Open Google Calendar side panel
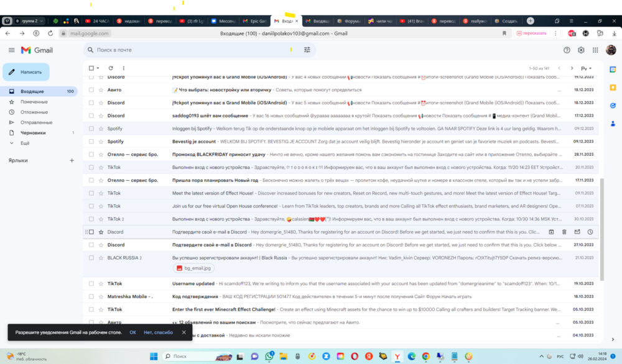 point(613,70)
